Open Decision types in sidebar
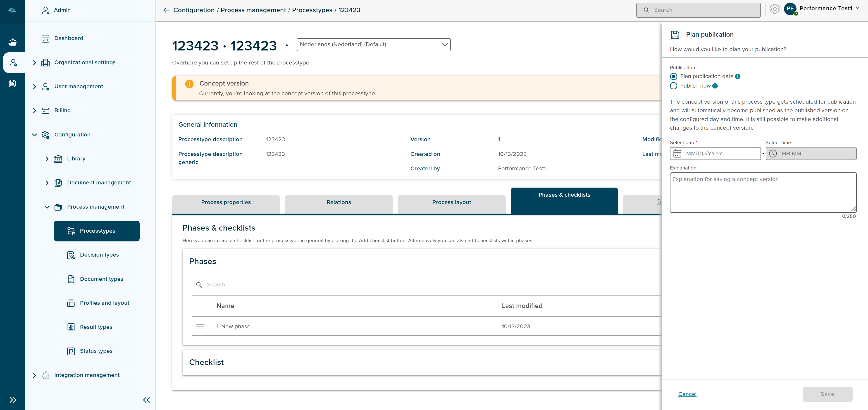The height and width of the screenshot is (410, 868). (x=99, y=255)
